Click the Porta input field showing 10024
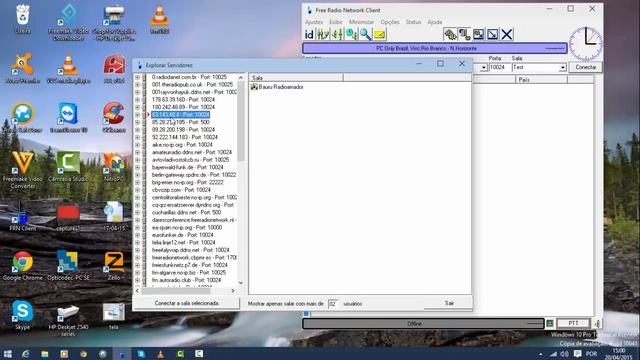Screen dimensions: 640x360 499,67
